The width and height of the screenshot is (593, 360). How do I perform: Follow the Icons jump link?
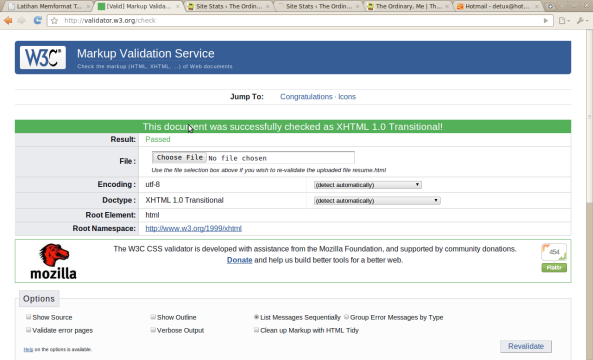(347, 97)
